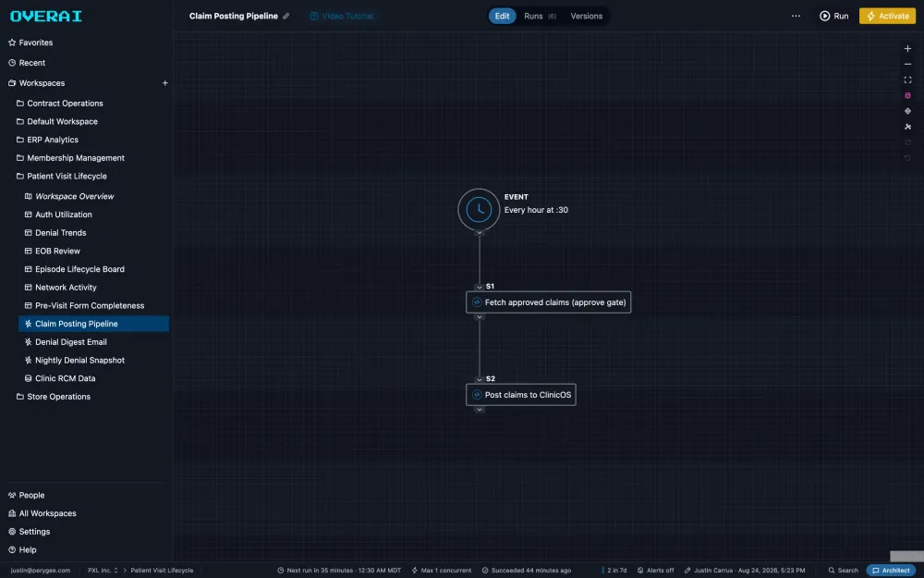Collapse the chevron beside the S2 label

(480, 379)
